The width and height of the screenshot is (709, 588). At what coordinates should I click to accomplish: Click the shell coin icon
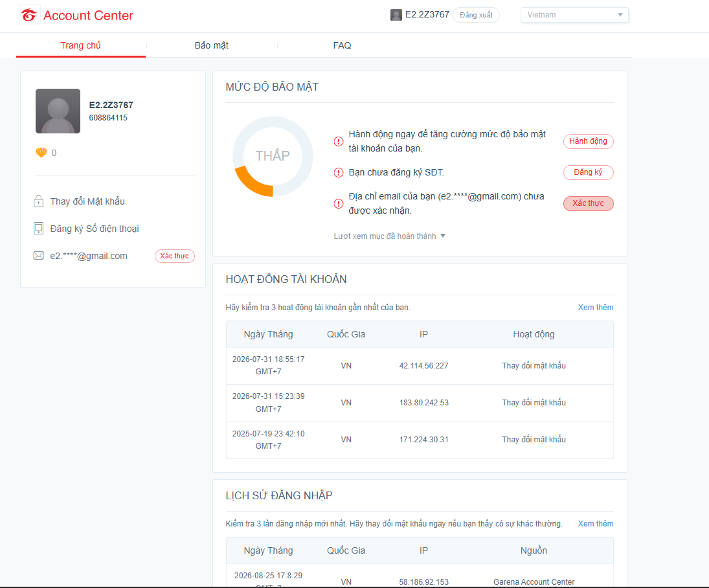[41, 152]
